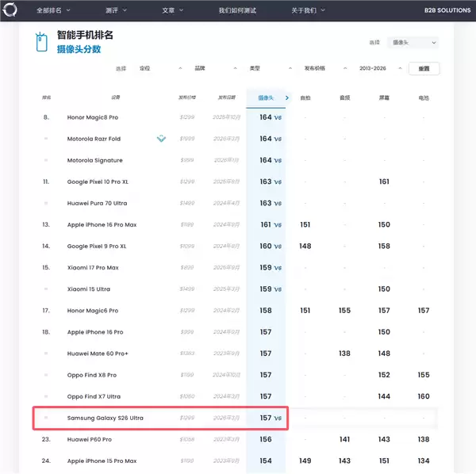The height and width of the screenshot is (474, 476).
Task: Open the 测评 menu in top navigation
Action: pos(115,10)
